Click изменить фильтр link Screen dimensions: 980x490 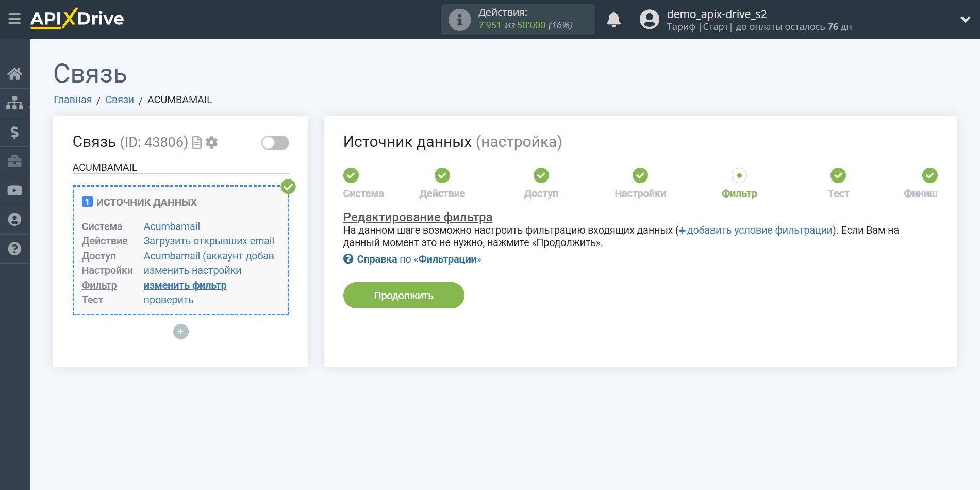point(185,285)
